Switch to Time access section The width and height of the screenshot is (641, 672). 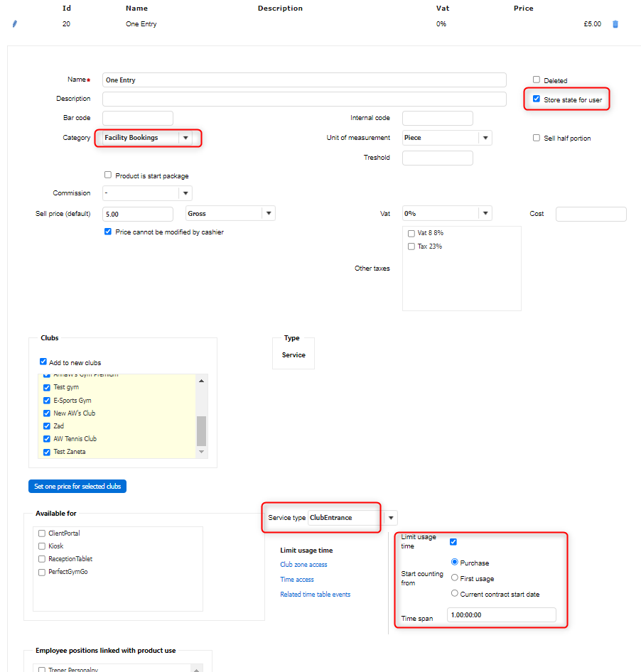coord(296,580)
